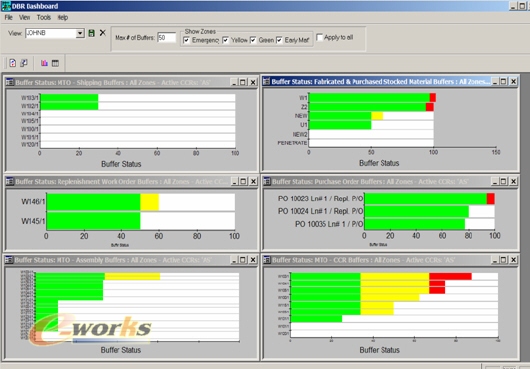Open the Help menu
This screenshot has height=369, width=530.
pyautogui.click(x=63, y=17)
